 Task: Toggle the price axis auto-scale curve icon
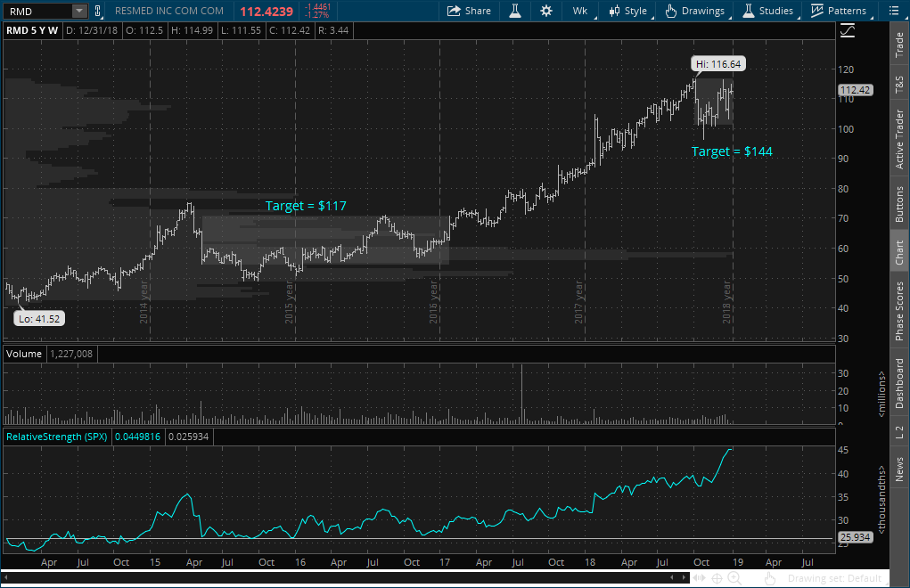847,30
